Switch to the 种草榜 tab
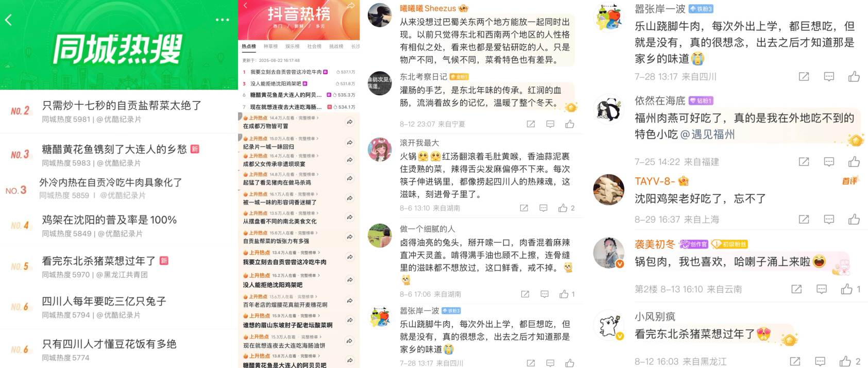Image resolution: width=868 pixels, height=368 pixels. tap(270, 46)
